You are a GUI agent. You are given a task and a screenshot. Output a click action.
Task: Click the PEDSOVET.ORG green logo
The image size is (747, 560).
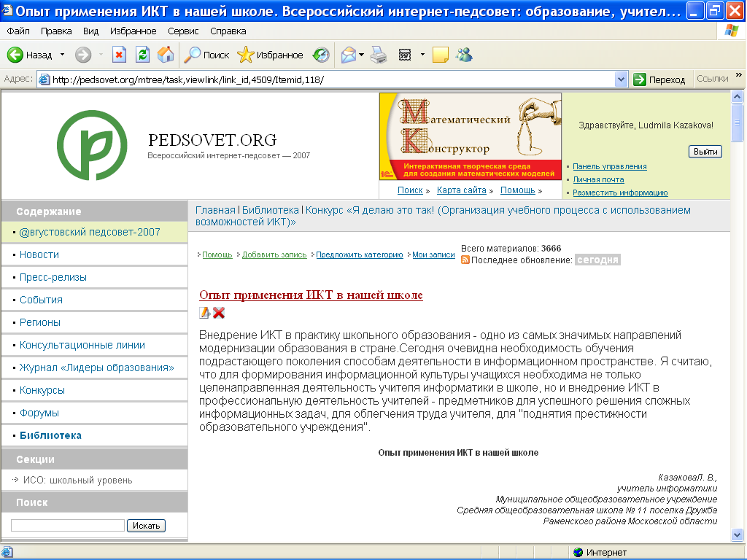tap(93, 145)
